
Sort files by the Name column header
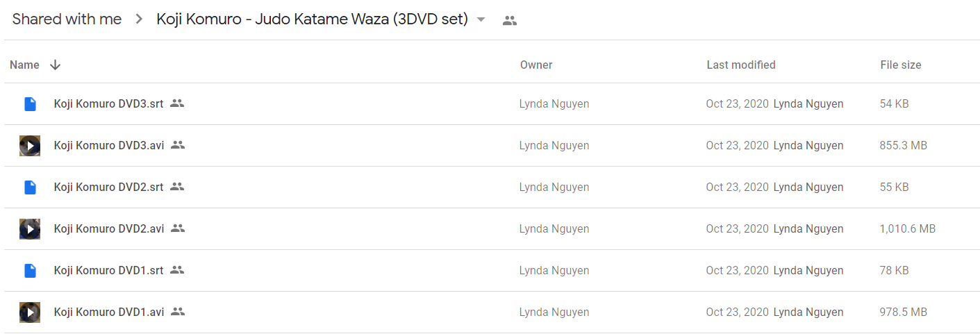coord(24,65)
